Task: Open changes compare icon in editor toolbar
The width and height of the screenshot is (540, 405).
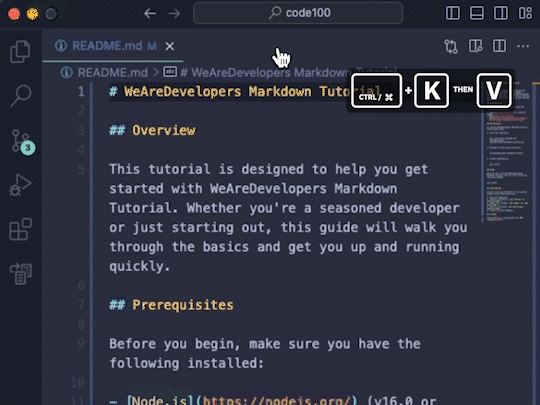Action: pyautogui.click(x=451, y=46)
